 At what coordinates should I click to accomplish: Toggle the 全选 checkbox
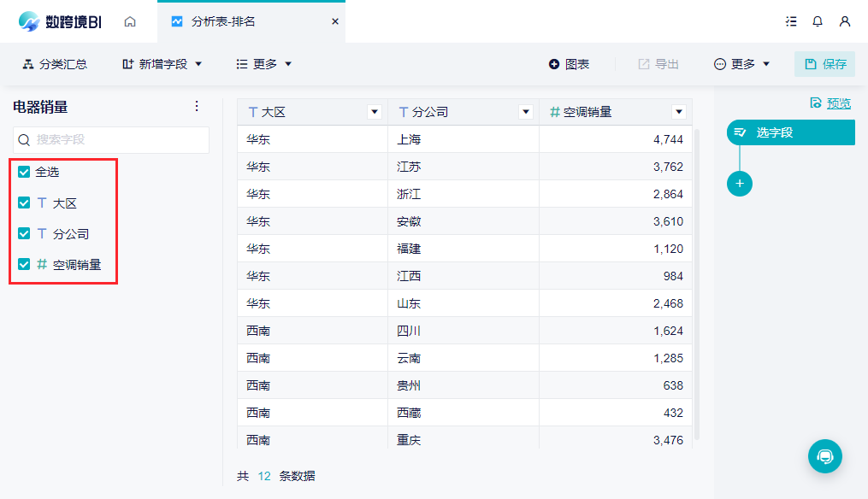[x=24, y=172]
